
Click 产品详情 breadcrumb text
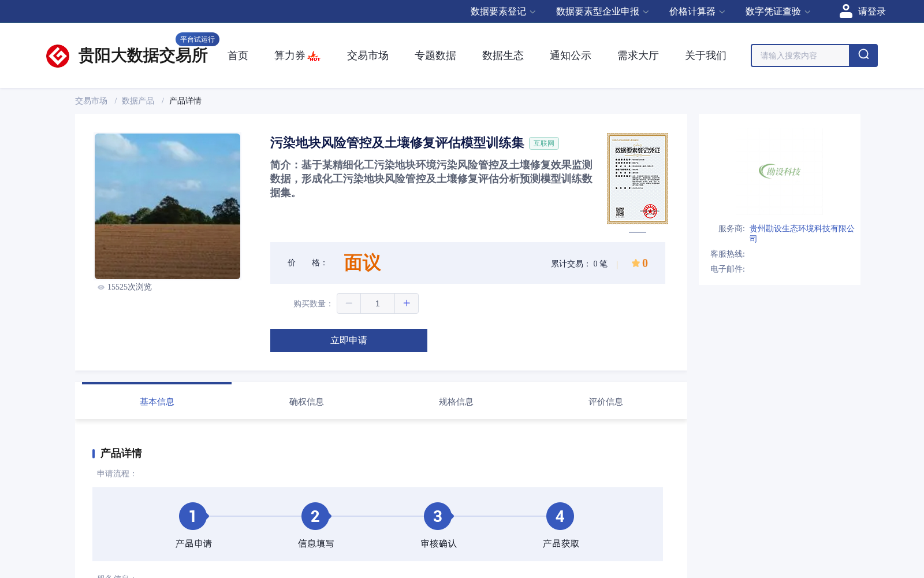tap(185, 101)
